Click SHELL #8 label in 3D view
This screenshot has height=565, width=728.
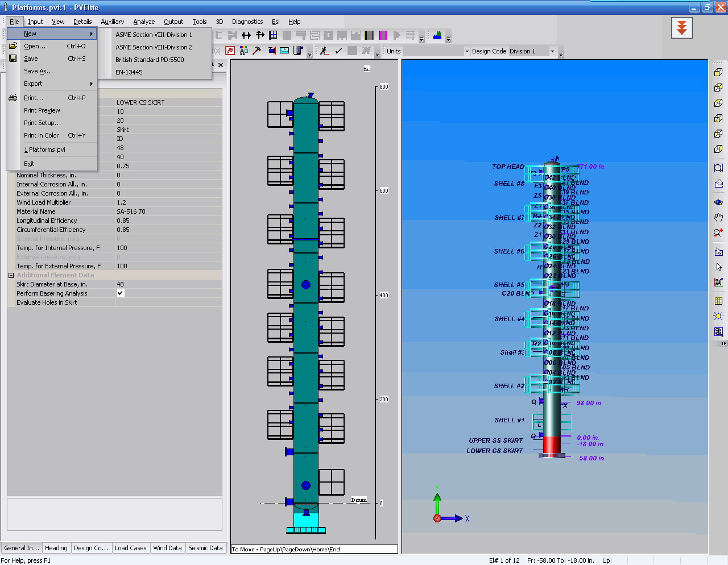coord(509,184)
